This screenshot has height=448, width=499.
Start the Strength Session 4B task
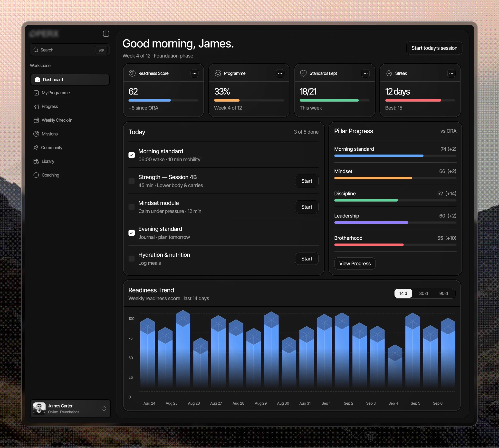pos(307,181)
